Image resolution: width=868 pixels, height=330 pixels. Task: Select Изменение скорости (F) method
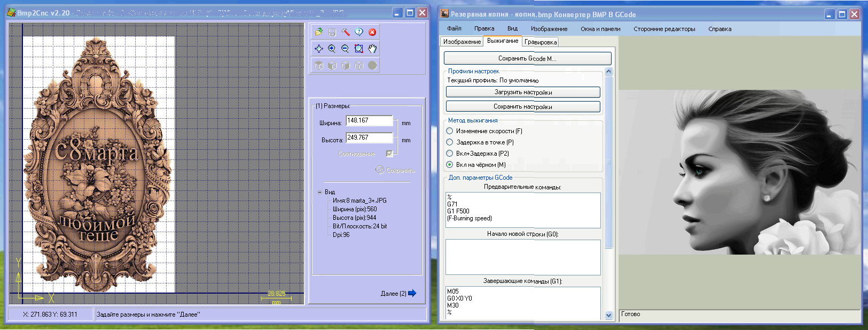pos(450,131)
